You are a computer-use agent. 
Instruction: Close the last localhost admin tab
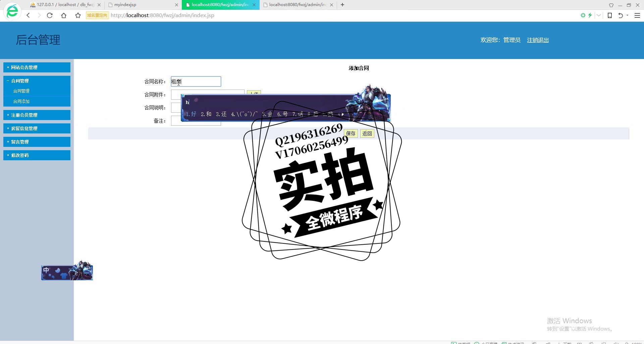[x=331, y=5]
